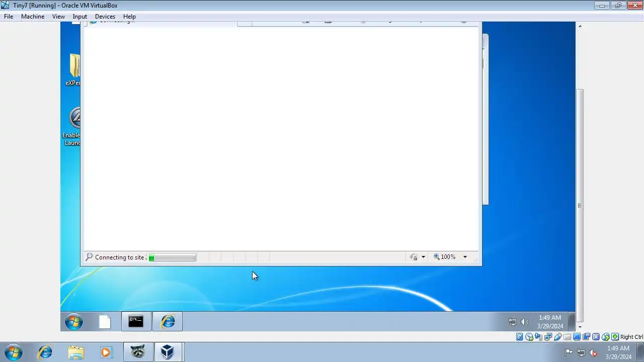Click the IE protected mode security icon
This screenshot has width=644, height=362.
click(414, 257)
